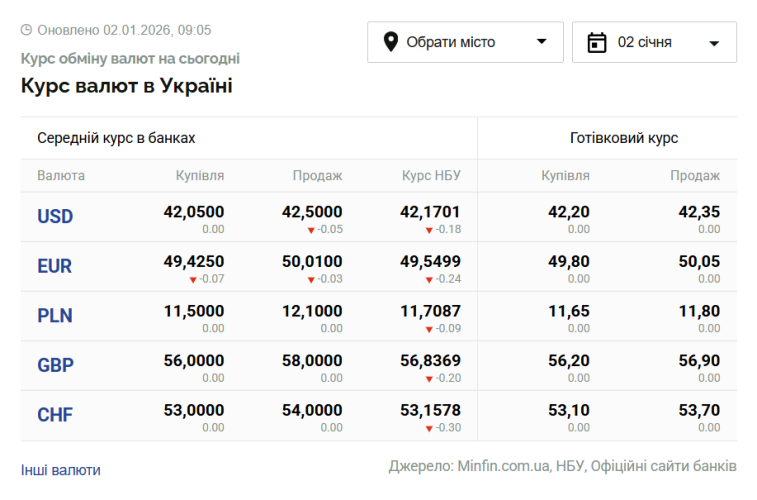Click the red down arrow under CHF Курс НБУ
Image resolution: width=757 pixels, height=500 pixels.
click(x=429, y=428)
